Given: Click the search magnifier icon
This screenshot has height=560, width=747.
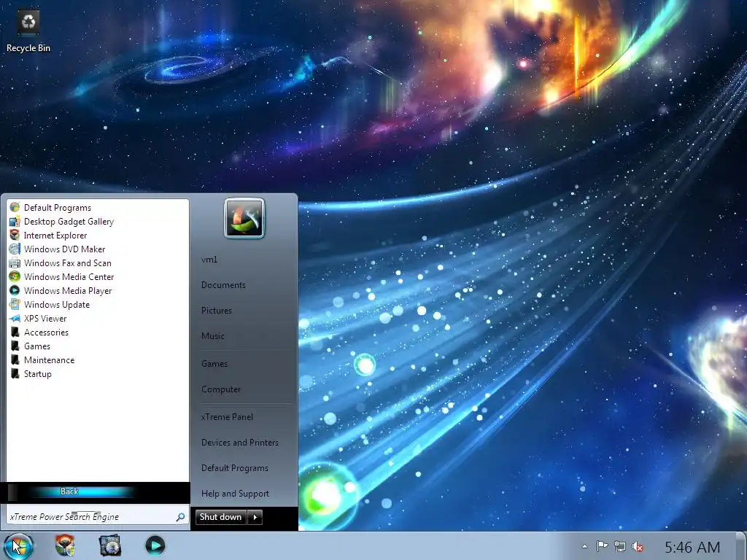Looking at the screenshot, I should click(181, 517).
